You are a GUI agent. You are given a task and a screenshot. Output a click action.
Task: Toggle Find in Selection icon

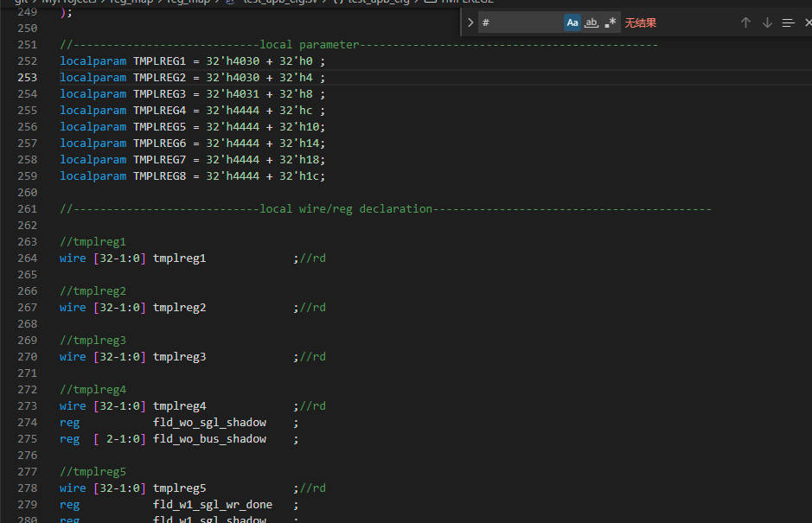click(788, 22)
